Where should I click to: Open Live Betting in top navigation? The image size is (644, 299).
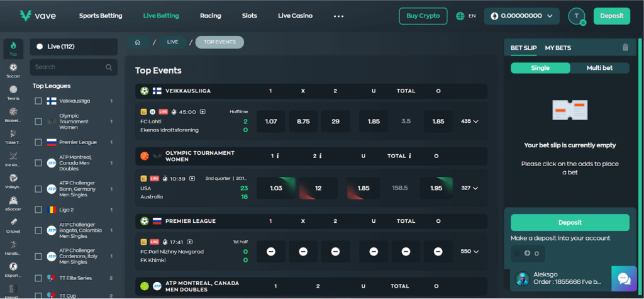click(x=161, y=16)
